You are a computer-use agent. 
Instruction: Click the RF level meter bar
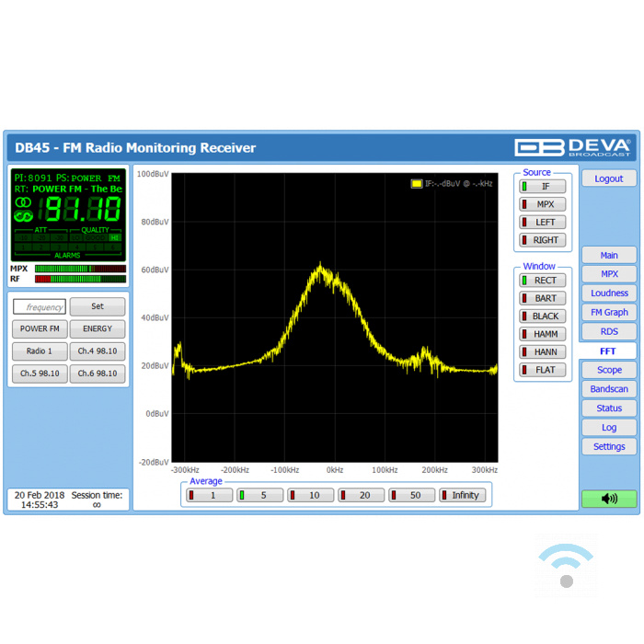tap(80, 279)
